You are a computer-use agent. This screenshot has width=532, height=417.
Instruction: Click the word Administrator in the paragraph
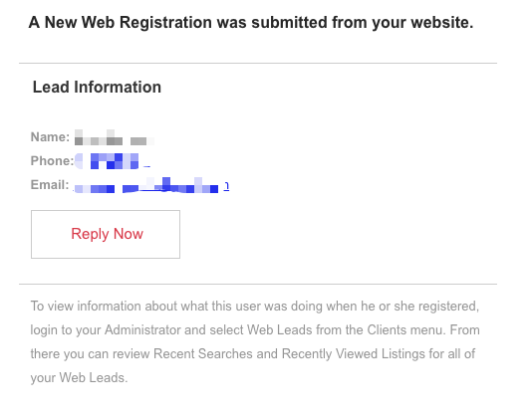coord(142,329)
